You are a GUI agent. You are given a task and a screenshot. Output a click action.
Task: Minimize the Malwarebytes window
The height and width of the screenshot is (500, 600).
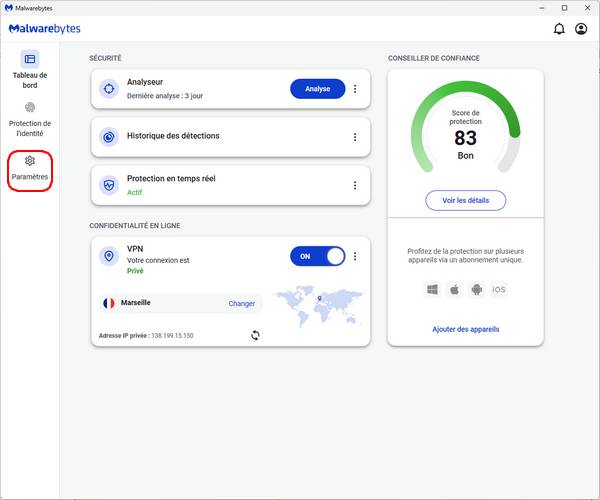click(542, 8)
